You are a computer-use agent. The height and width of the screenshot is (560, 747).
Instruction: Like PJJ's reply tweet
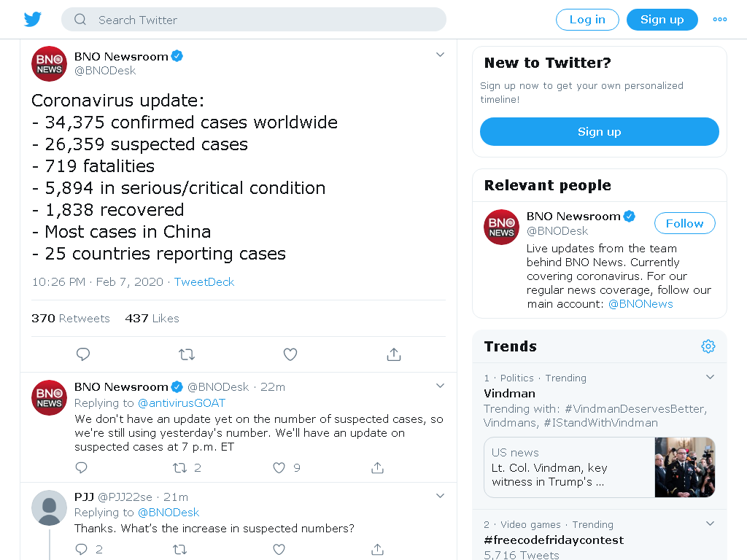pyautogui.click(x=279, y=550)
